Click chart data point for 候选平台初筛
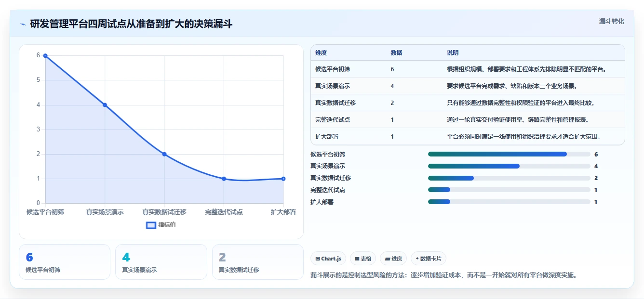 click(x=45, y=56)
